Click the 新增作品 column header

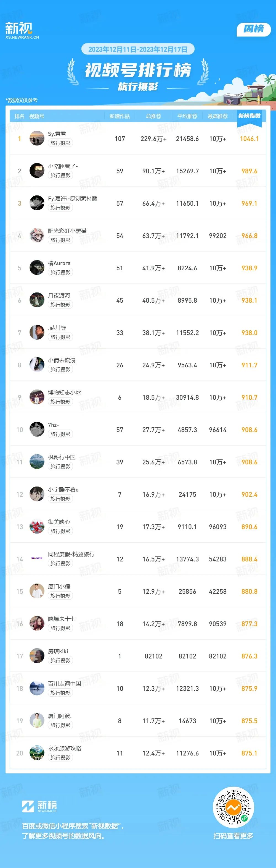pos(120,116)
